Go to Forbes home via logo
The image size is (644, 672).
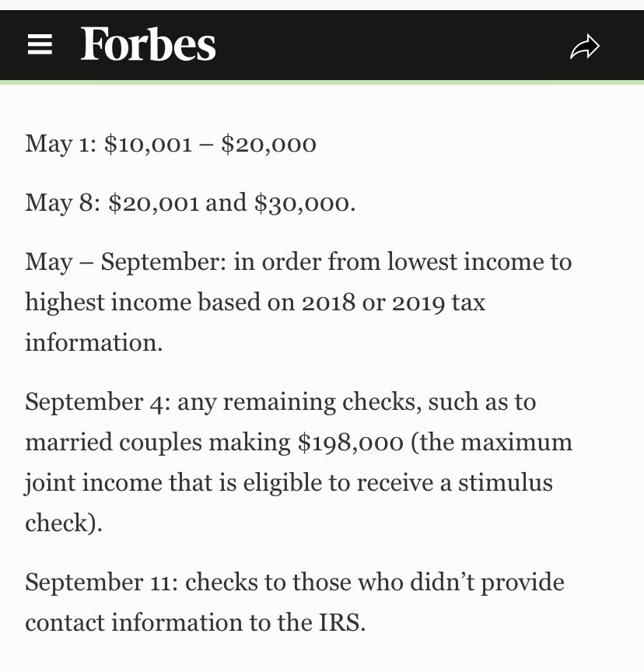149,44
